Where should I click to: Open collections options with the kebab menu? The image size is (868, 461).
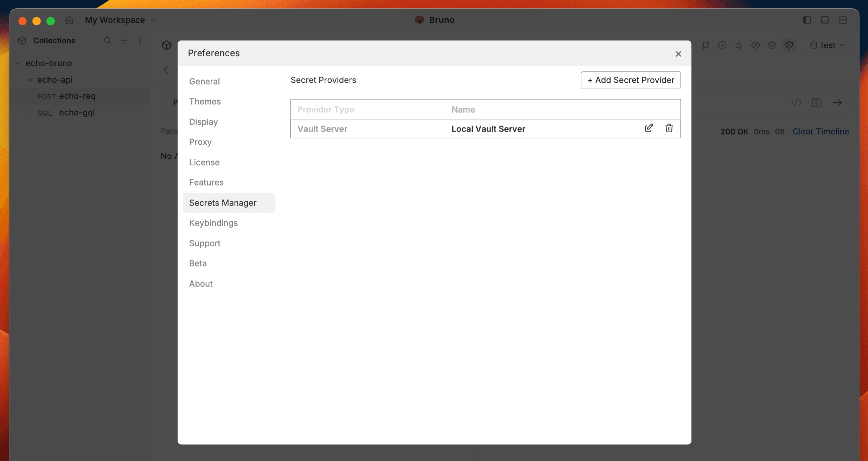coord(140,41)
